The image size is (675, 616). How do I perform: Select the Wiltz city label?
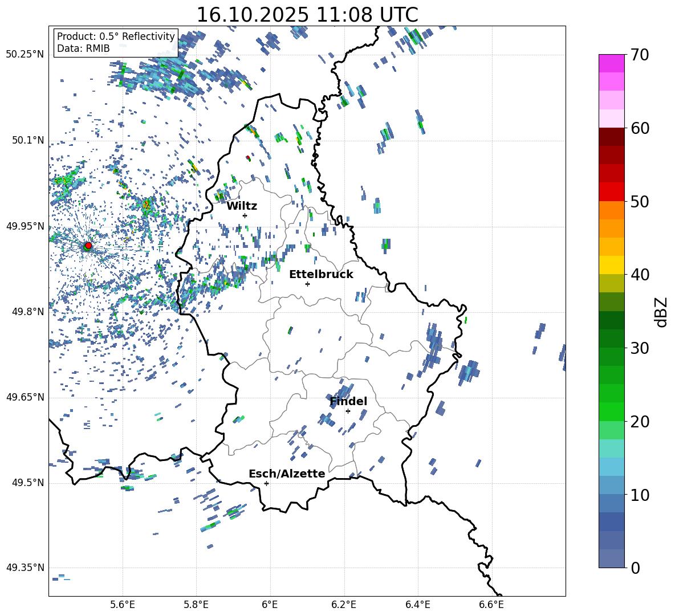click(x=242, y=206)
